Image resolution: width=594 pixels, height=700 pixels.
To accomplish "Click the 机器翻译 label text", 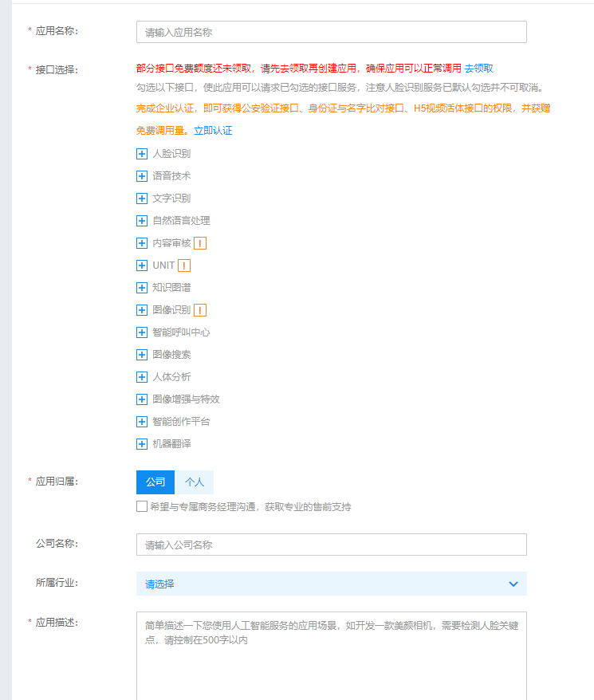I will pos(171,444).
